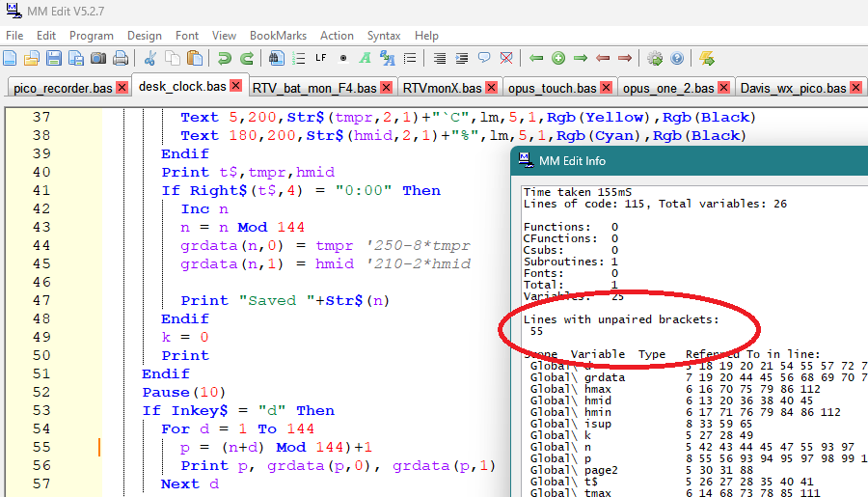Close the Davis_wx_pico.bas tab
868x497 pixels.
[x=856, y=88]
